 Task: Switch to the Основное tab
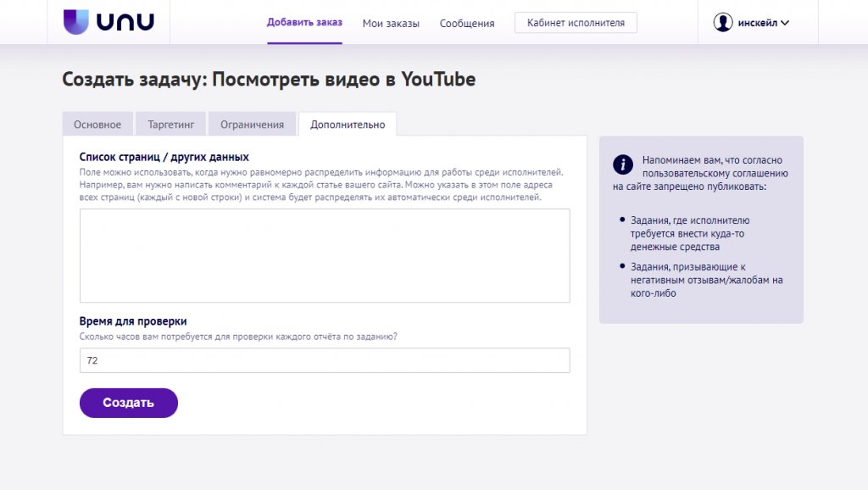pos(97,124)
